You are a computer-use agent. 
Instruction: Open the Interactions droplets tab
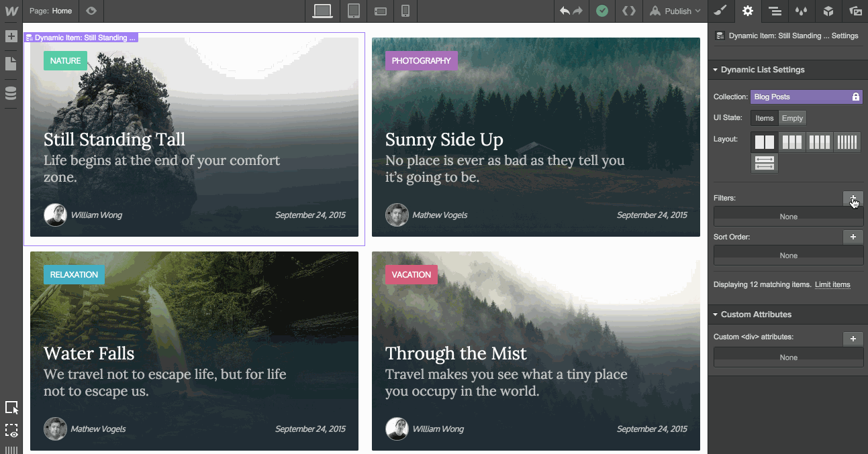click(x=801, y=11)
